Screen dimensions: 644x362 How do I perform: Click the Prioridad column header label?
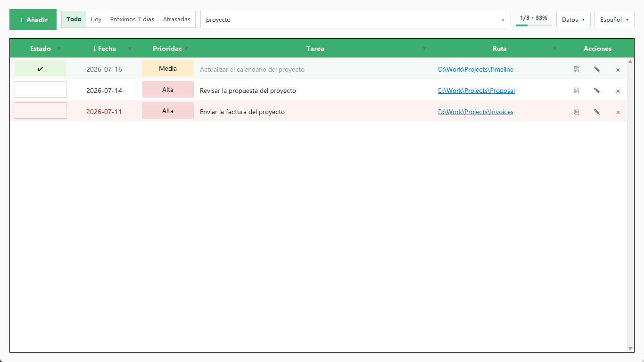coord(167,49)
